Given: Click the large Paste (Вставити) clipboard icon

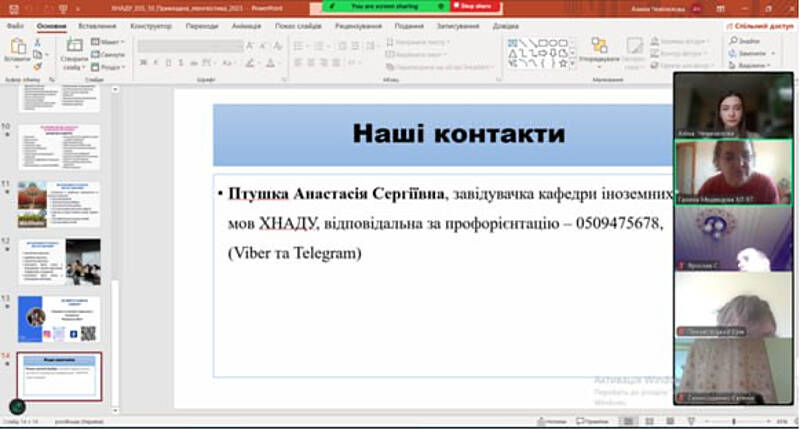Looking at the screenshot, I should (17, 47).
